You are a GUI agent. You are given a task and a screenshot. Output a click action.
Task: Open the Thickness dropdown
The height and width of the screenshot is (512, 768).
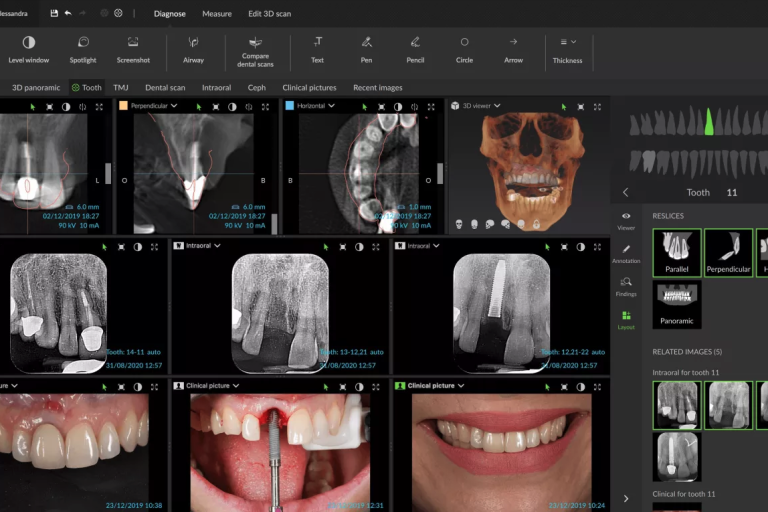[567, 42]
